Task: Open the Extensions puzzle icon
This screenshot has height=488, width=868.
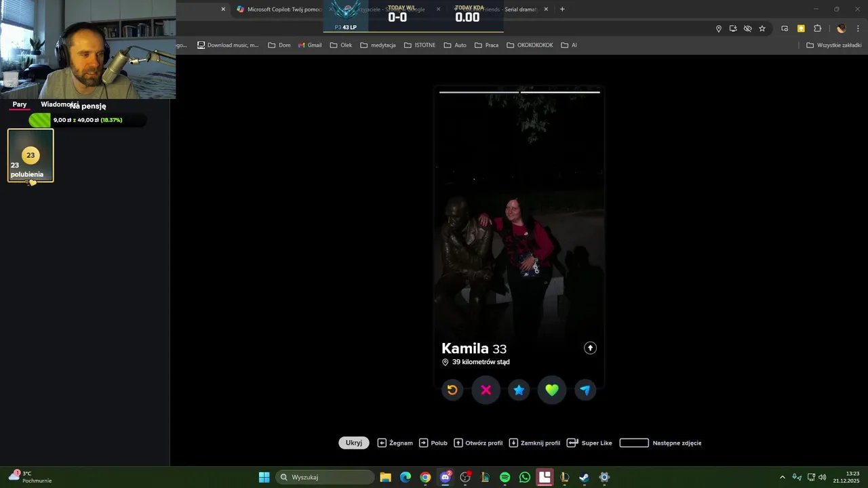Action: tap(817, 28)
